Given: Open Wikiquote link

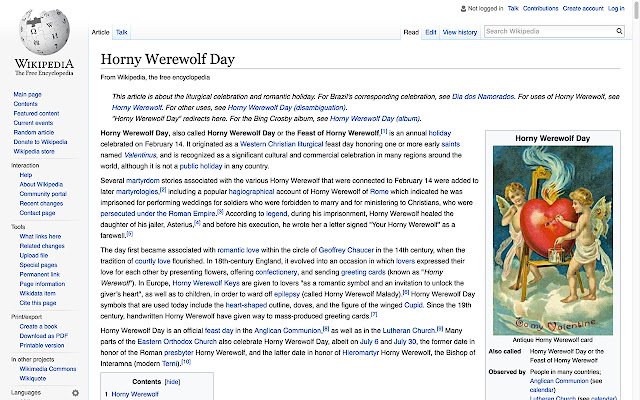Looking at the screenshot, I should pos(33,378).
